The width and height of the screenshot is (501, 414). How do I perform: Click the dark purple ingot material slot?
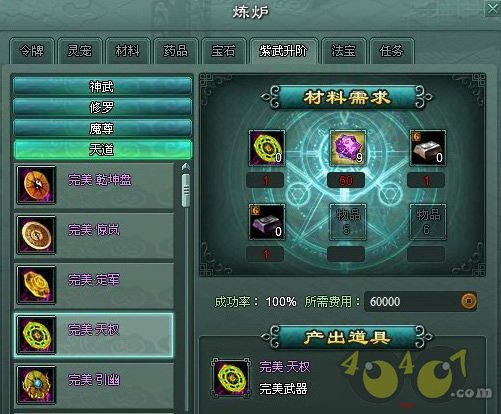tap(267, 222)
